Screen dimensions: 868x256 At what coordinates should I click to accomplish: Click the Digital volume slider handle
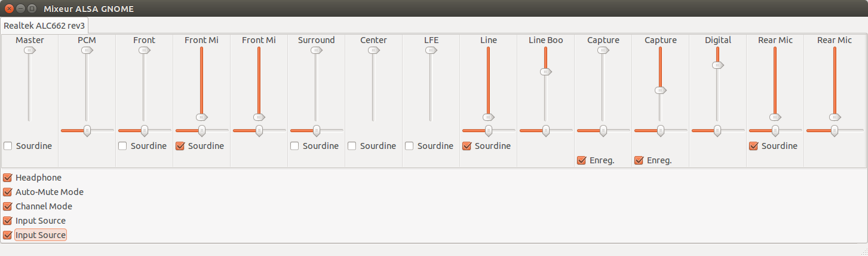(x=717, y=65)
